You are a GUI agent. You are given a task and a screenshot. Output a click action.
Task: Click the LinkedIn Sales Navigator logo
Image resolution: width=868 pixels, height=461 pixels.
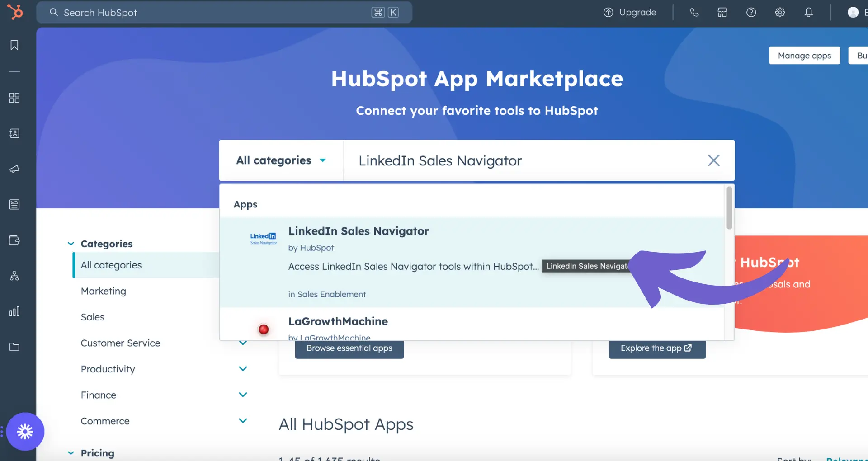tap(264, 239)
